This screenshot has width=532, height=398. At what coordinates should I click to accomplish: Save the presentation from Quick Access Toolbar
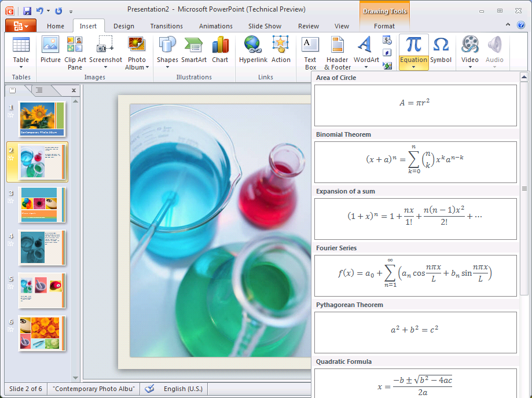point(27,11)
